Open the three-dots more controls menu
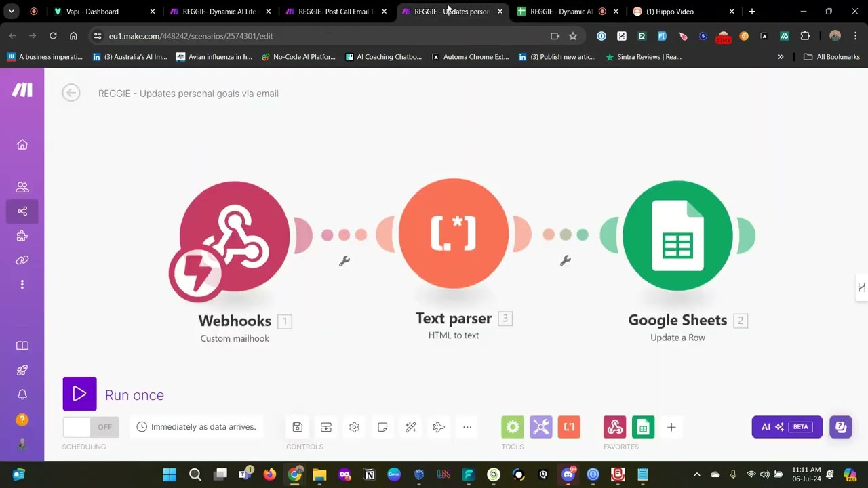Viewport: 868px width, 488px height. tap(467, 427)
